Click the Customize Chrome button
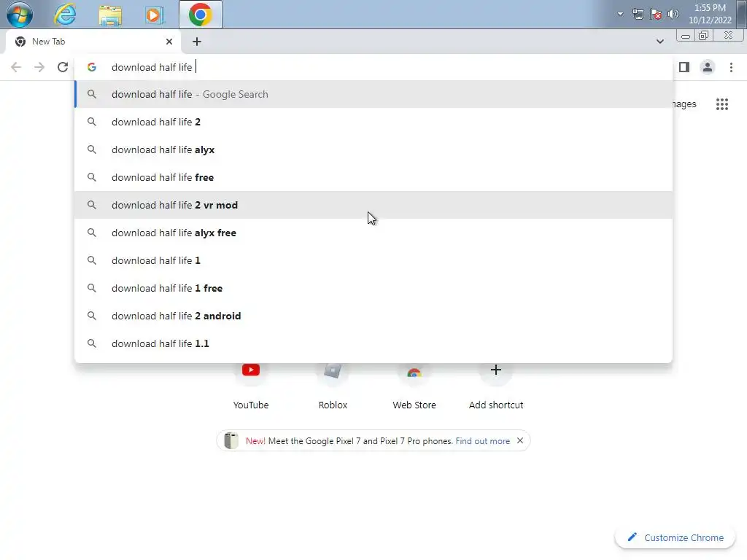Image resolution: width=747 pixels, height=560 pixels. 675,537
